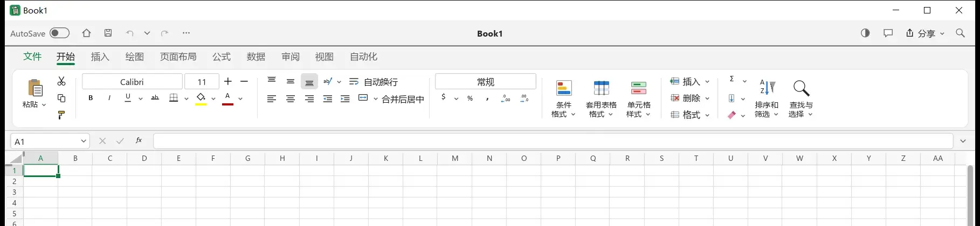Click the Cut scissors icon
Screen dimensions: 980x226
pos(61,81)
